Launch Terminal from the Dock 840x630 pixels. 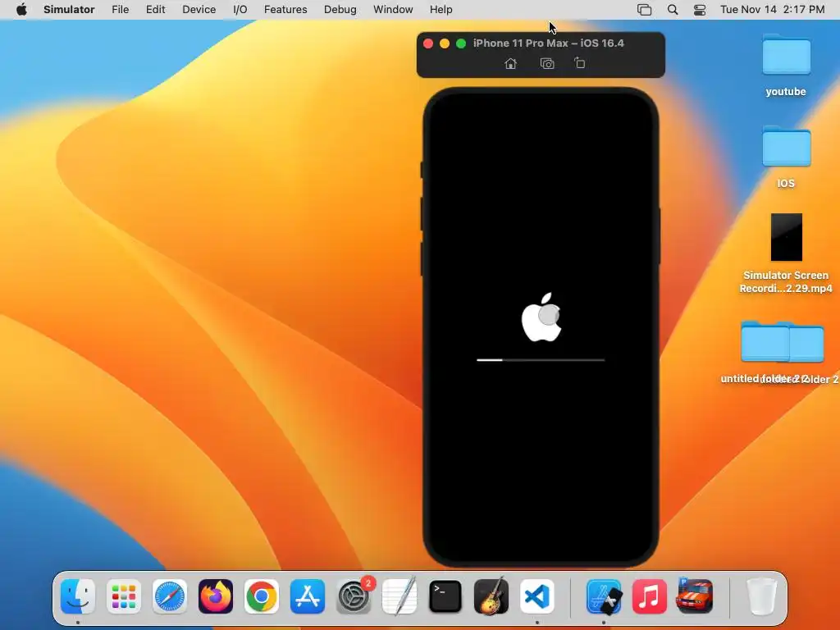(x=445, y=596)
